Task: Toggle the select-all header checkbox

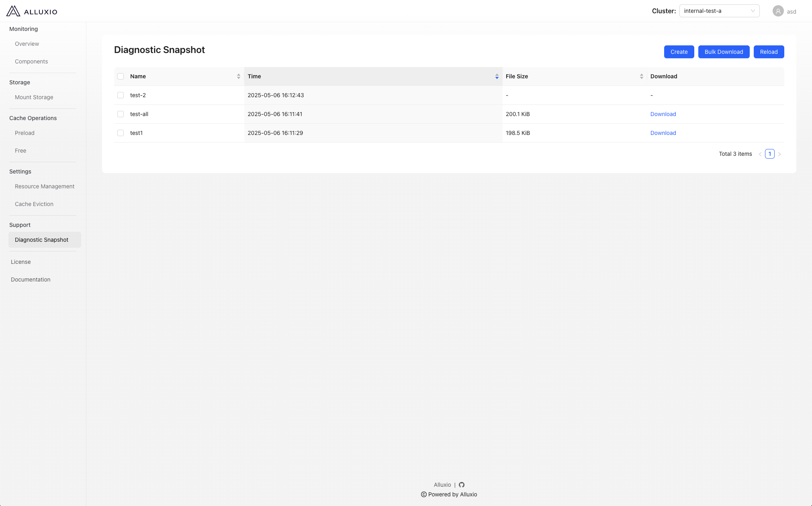Action: click(x=121, y=76)
